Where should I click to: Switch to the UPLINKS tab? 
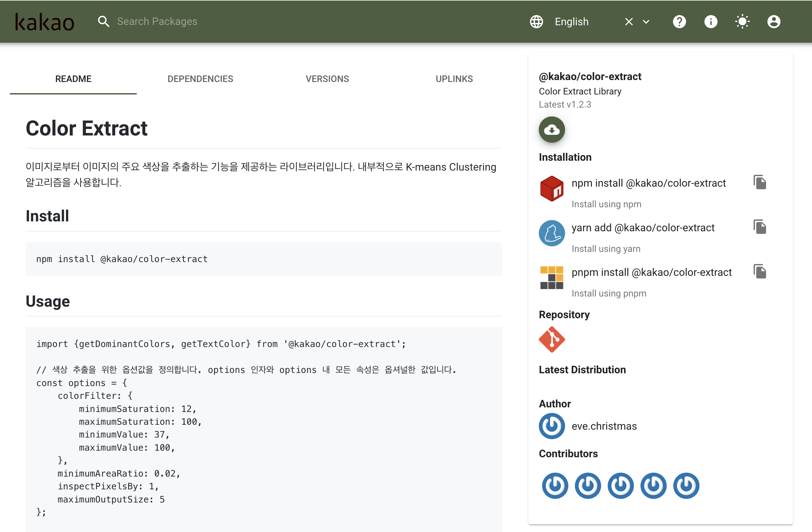[454, 79]
